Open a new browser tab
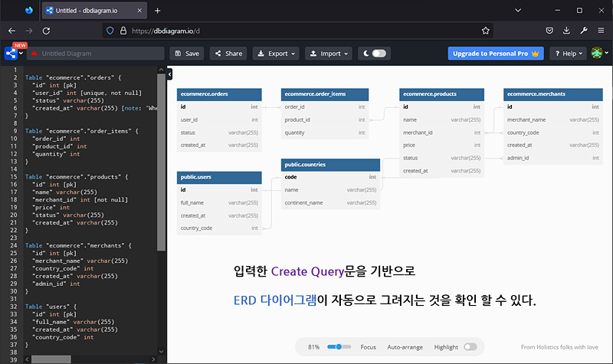The image size is (613, 364). 158,11
